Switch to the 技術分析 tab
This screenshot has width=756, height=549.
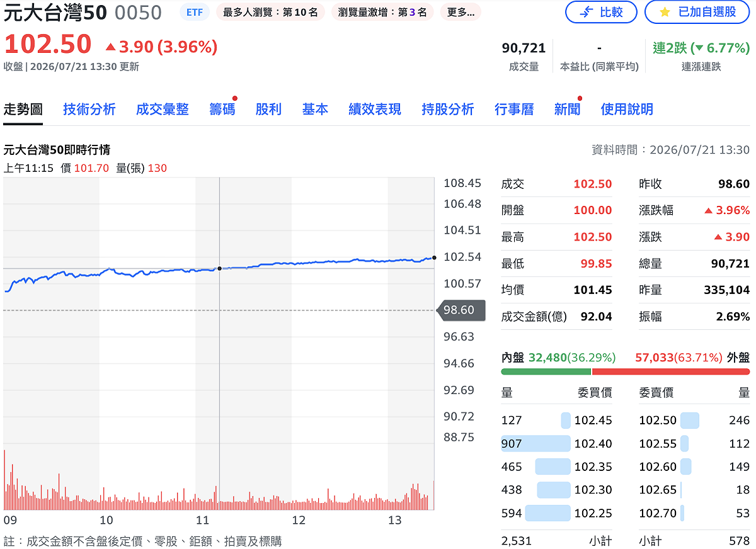click(89, 109)
